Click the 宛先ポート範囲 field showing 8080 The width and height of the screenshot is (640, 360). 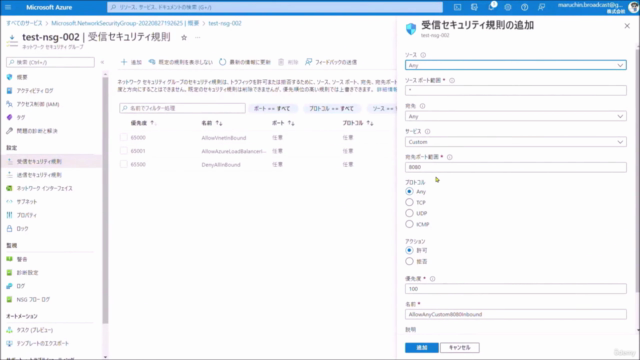tap(516, 167)
